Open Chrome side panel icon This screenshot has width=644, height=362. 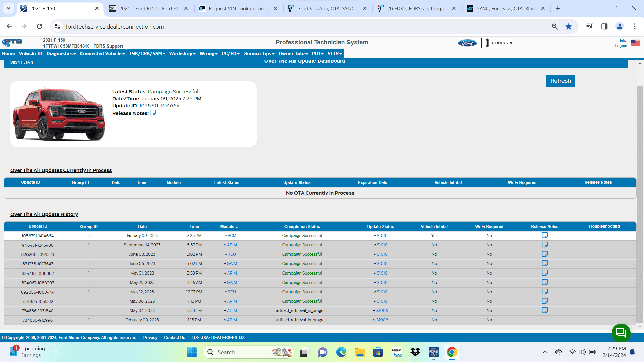604,27
